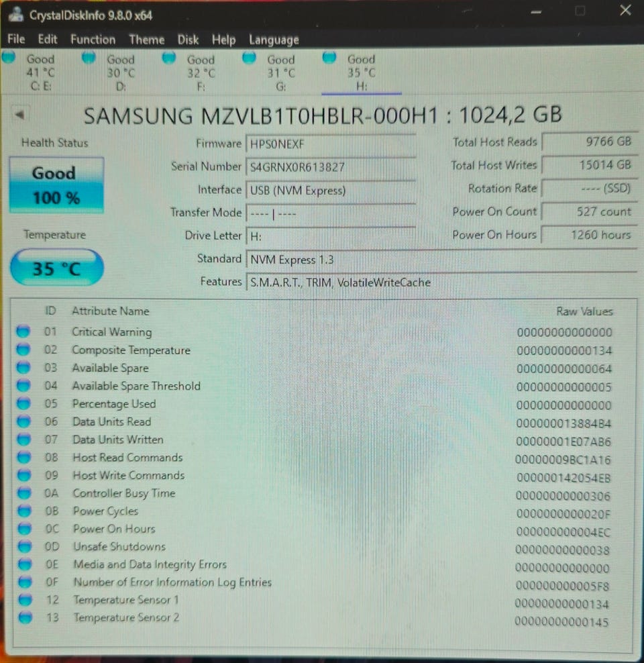Image resolution: width=644 pixels, height=663 pixels.
Task: Click the Attribute Name column header
Action: pyautogui.click(x=110, y=311)
